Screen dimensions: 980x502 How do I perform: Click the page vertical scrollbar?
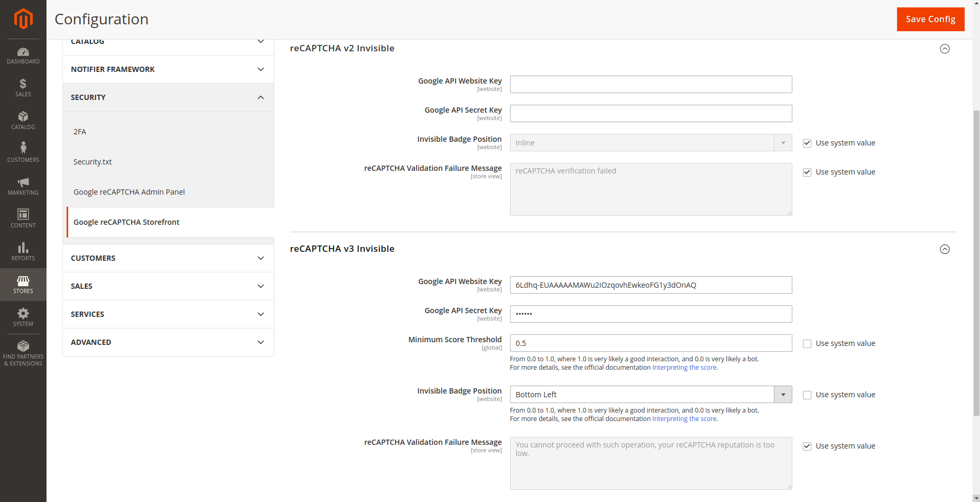pos(976,263)
